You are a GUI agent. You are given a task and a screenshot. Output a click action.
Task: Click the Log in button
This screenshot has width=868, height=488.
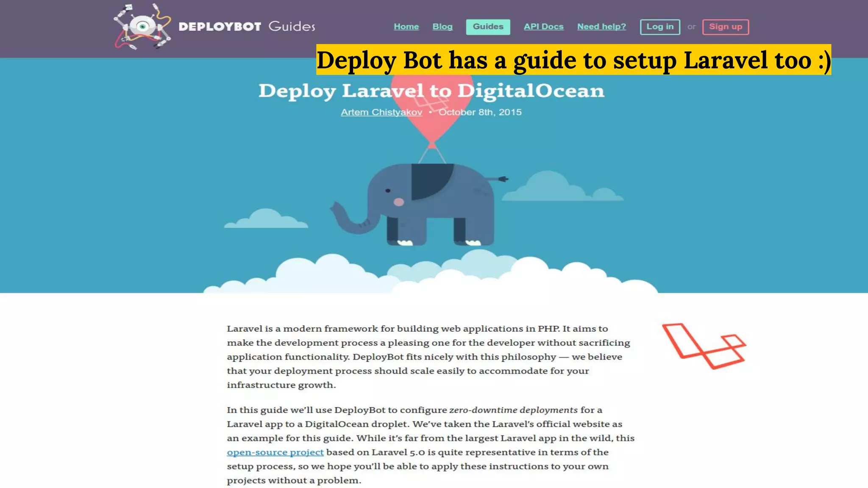660,27
